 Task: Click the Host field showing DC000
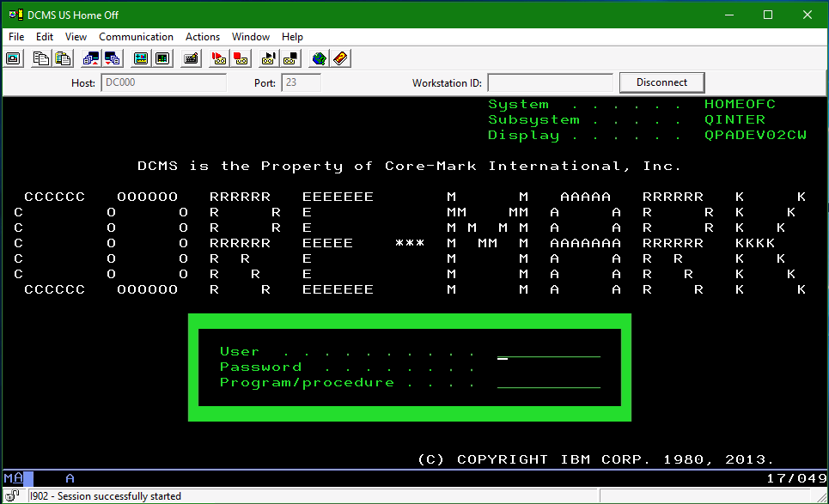click(x=163, y=82)
